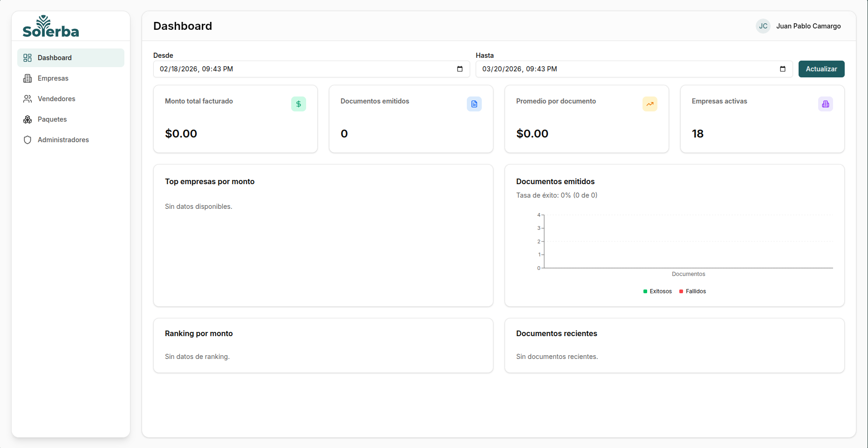Image resolution: width=868 pixels, height=448 pixels.
Task: Toggle the Fallidos legend in the chart
Action: click(693, 291)
